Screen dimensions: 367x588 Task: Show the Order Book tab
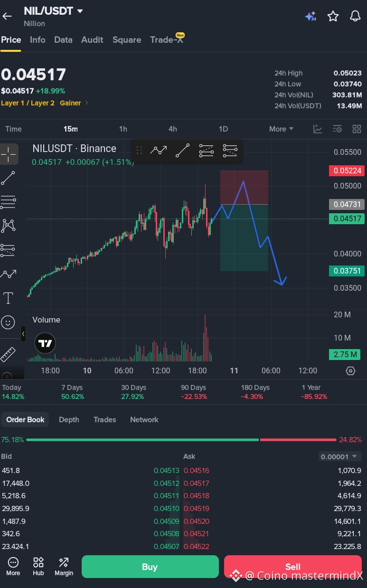coord(25,419)
